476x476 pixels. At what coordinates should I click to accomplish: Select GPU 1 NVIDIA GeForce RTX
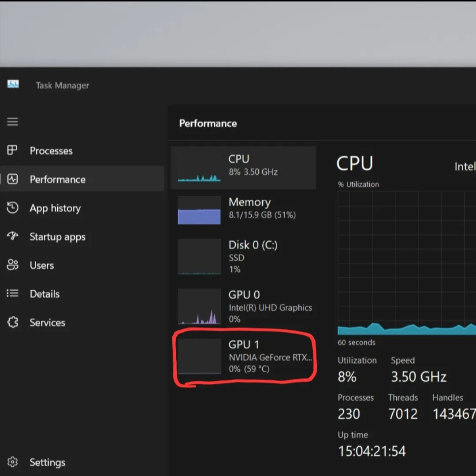[243, 356]
